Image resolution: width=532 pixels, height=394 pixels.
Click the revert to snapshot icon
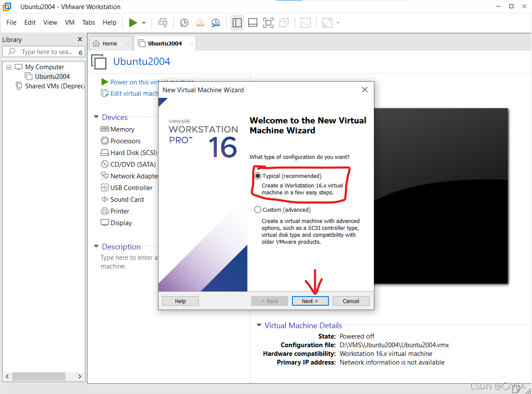coord(200,23)
